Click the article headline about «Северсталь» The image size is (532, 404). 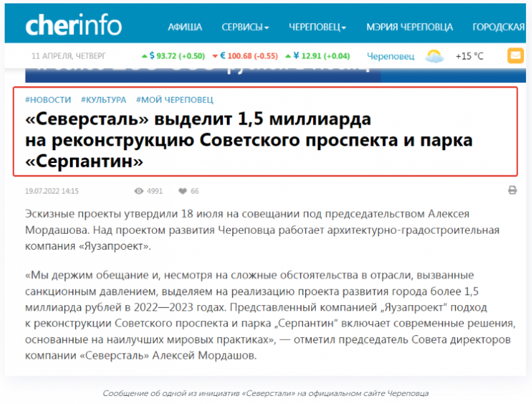[248, 140]
